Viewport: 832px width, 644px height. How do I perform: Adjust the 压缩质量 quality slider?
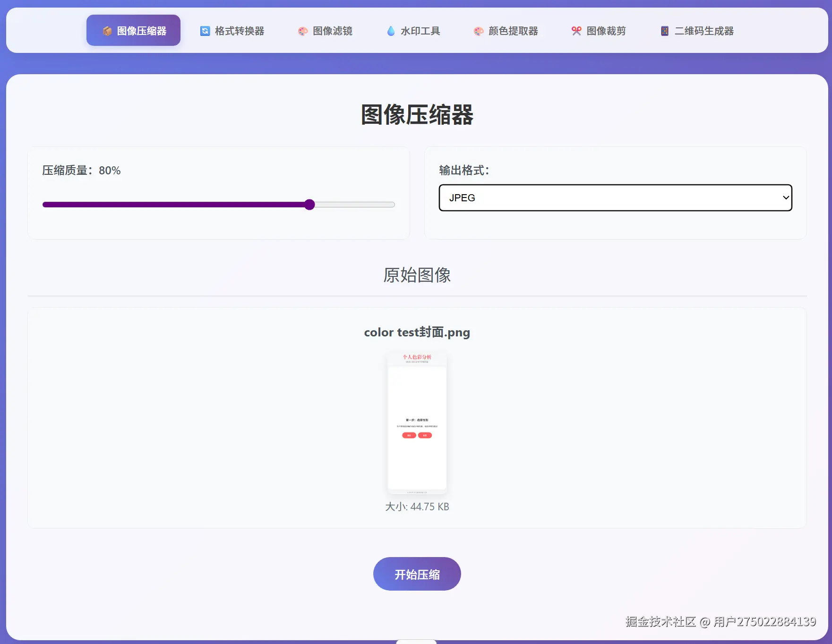pyautogui.click(x=309, y=204)
